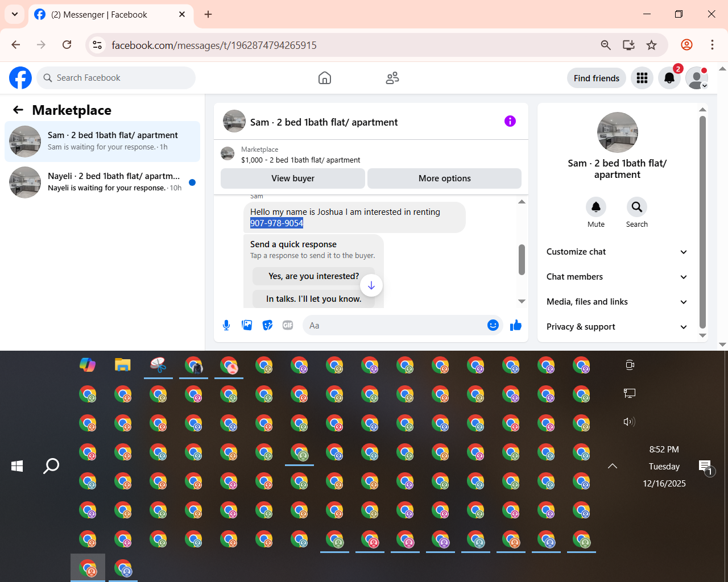Click the Search Facebook field
Screen dimensions: 728x582
[x=116, y=78]
